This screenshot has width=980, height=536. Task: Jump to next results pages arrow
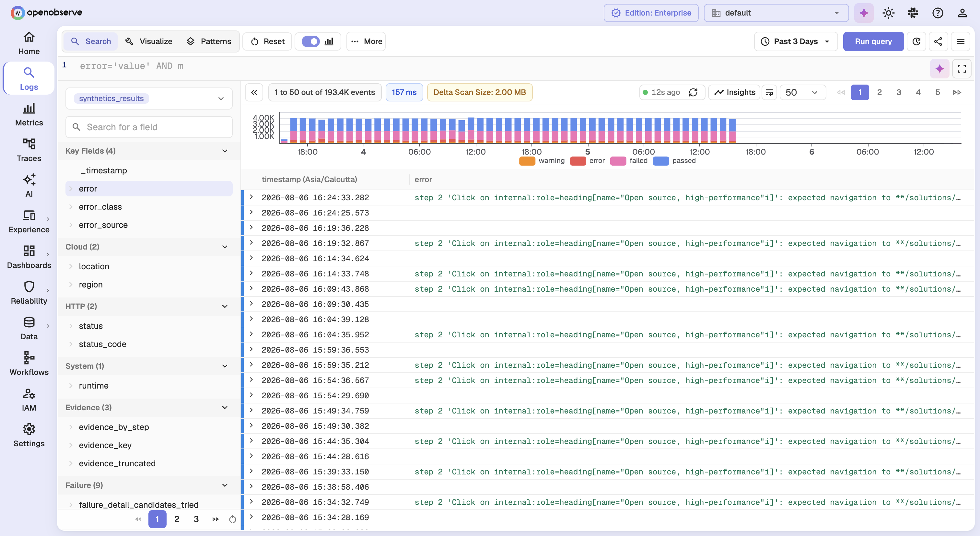(957, 92)
